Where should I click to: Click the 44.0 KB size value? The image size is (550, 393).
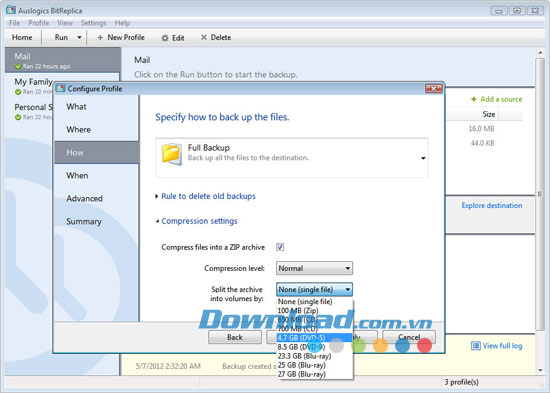point(482,143)
